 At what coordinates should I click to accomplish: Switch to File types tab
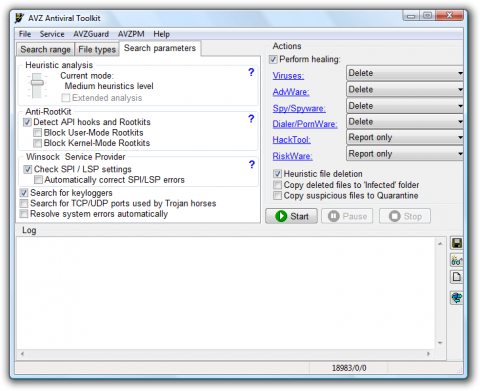click(97, 50)
